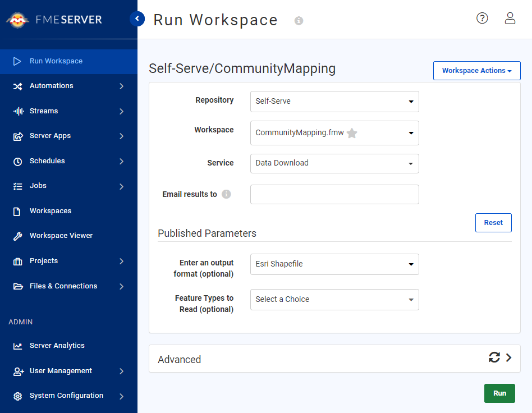Click the Advanced section header

click(x=334, y=359)
